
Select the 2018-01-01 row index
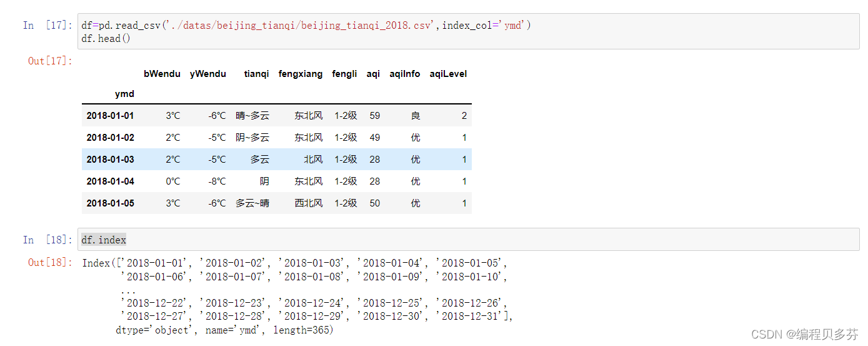pyautogui.click(x=110, y=116)
